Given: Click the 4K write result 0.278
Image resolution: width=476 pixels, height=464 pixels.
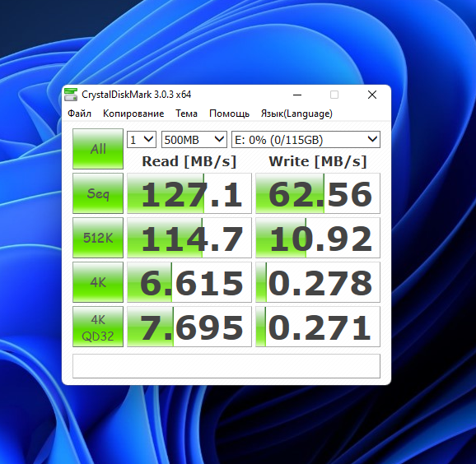Looking at the screenshot, I should pyautogui.click(x=318, y=282).
